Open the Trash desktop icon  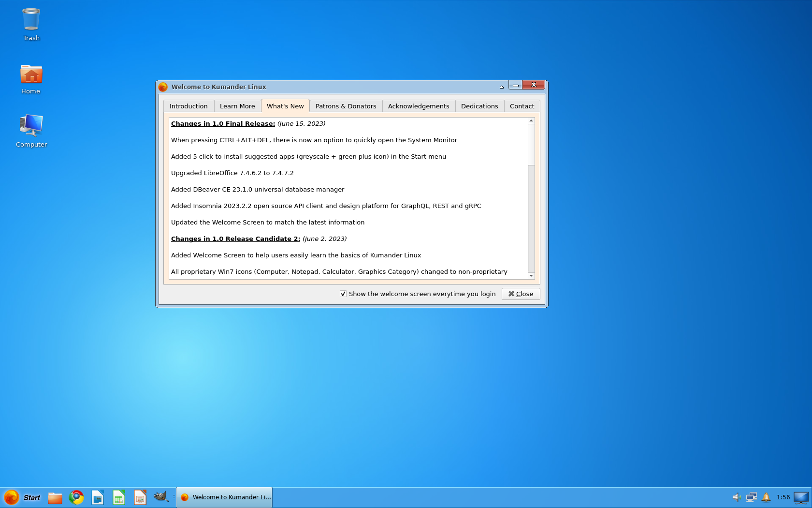tap(31, 25)
